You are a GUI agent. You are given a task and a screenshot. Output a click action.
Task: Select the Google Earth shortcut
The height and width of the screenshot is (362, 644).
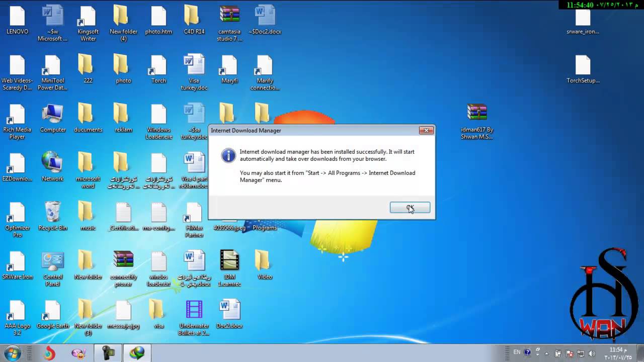(x=52, y=315)
